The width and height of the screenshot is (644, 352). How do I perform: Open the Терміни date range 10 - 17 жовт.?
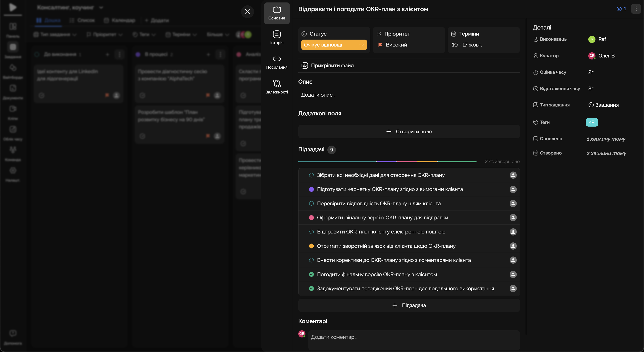pyautogui.click(x=467, y=45)
